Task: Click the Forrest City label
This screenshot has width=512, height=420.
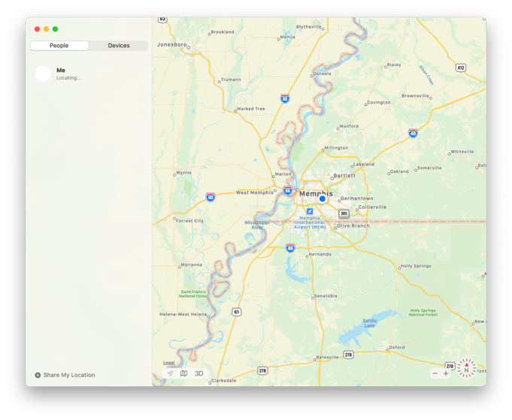Action: tap(189, 221)
